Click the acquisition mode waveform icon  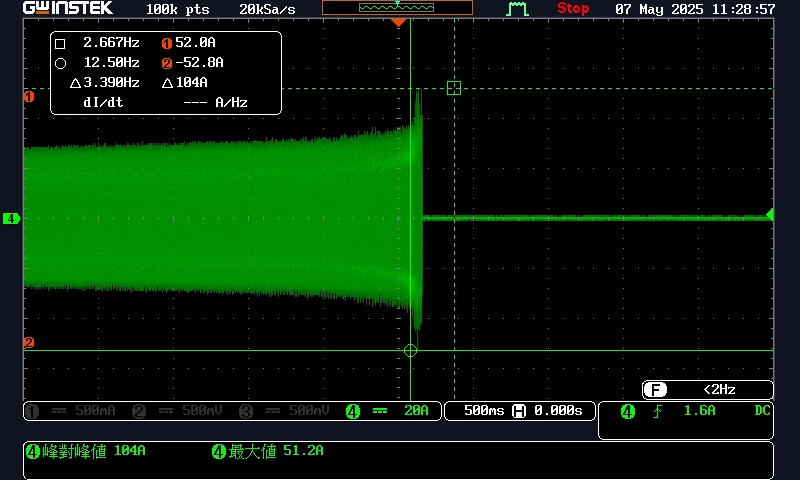coord(517,9)
